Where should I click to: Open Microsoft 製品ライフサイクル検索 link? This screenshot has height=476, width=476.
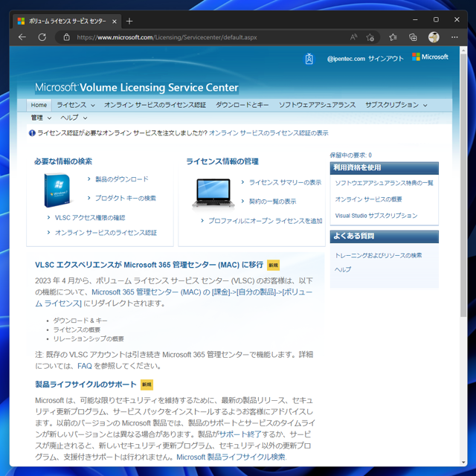click(231, 457)
